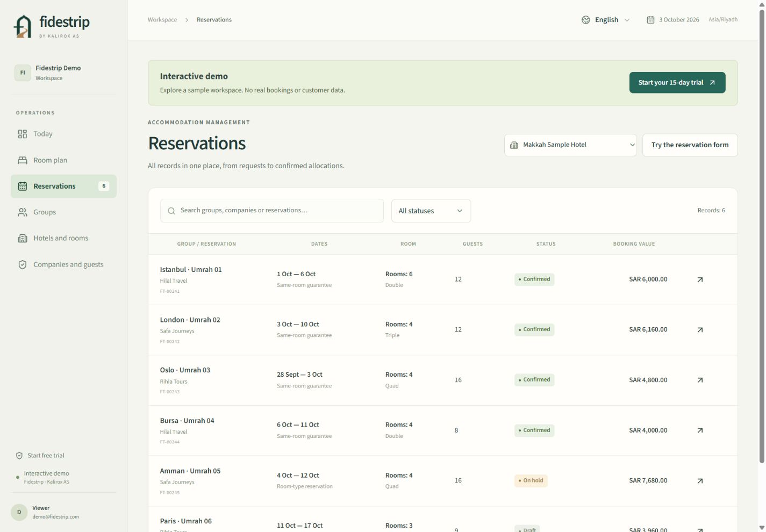Screen dimensions: 766x532
Task: Open the Today dashboard icon
Action: point(22,134)
